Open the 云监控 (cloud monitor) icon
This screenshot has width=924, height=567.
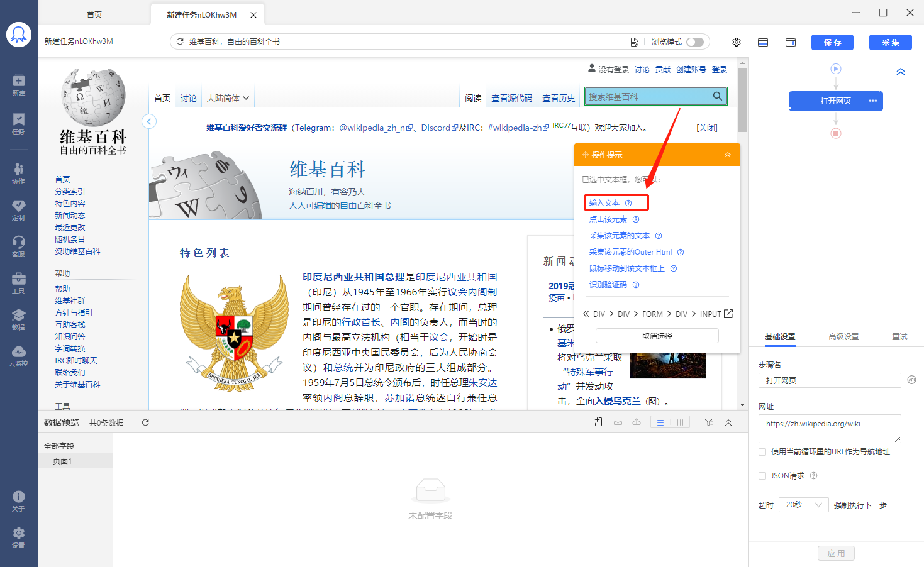[x=19, y=356]
